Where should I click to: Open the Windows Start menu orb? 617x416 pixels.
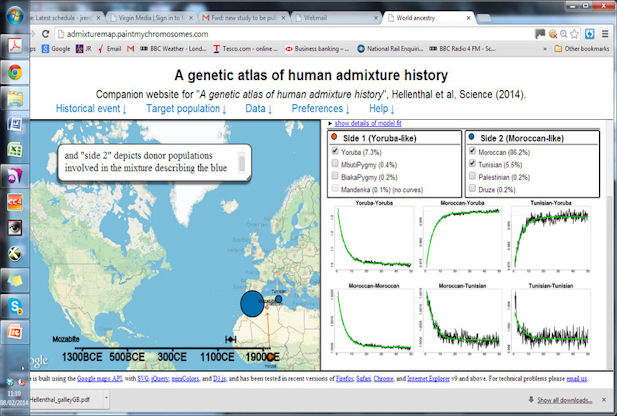tap(15, 16)
